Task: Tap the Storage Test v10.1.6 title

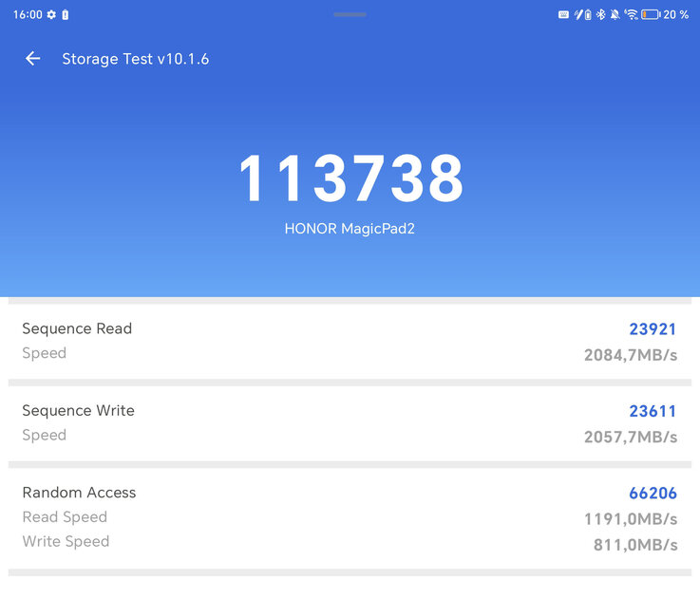Action: pos(135,59)
